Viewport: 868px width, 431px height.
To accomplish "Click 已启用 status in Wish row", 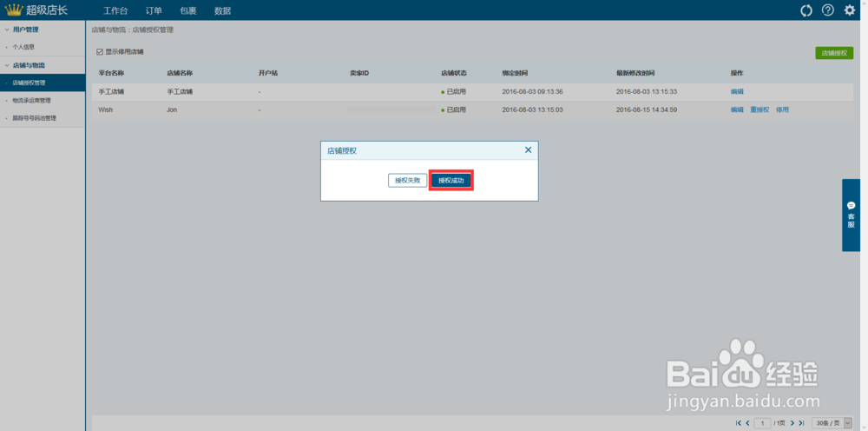I will click(x=453, y=109).
